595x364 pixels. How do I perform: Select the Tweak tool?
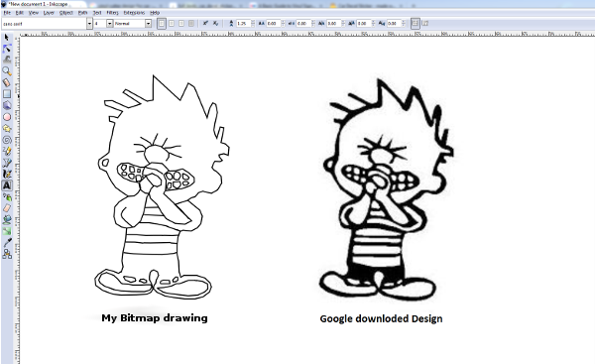coord(7,60)
